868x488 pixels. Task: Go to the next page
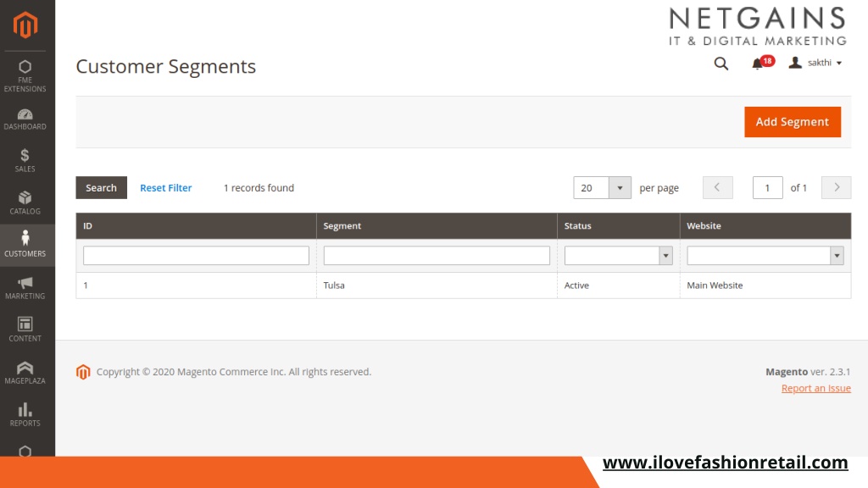point(837,187)
